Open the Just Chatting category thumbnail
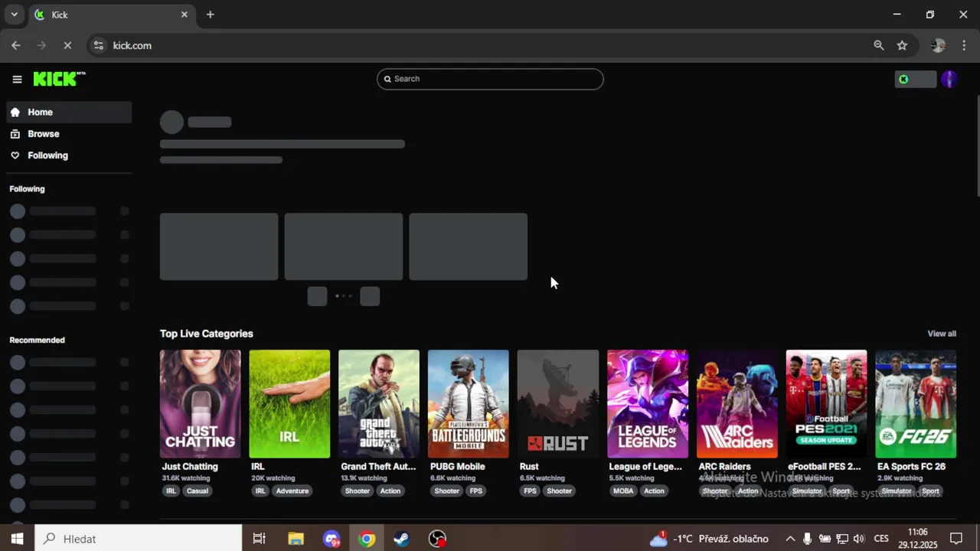 (200, 404)
